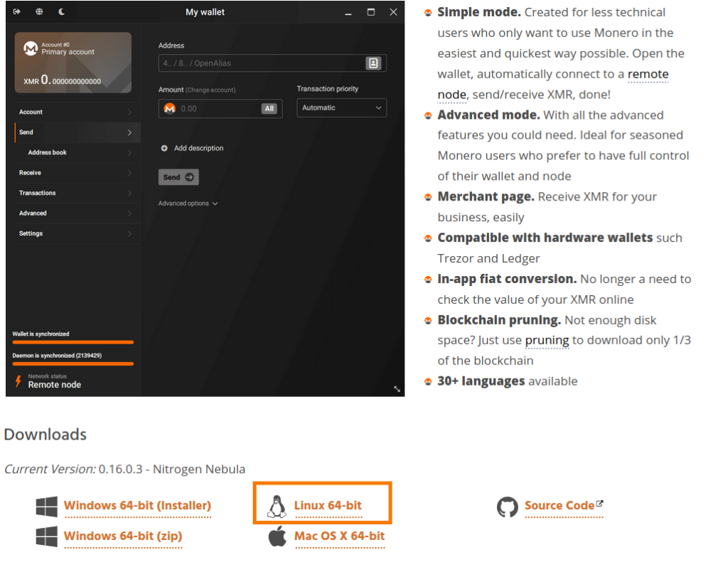Open the Account menu item

(x=77, y=112)
